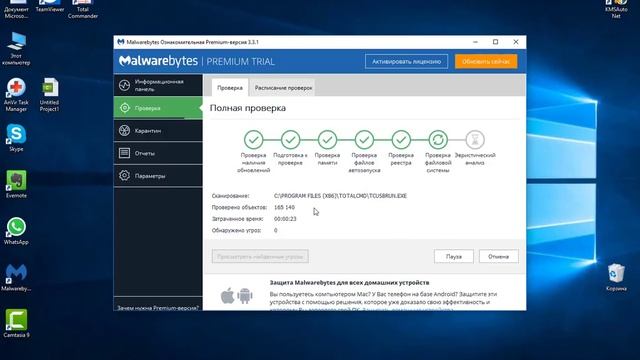Click the Malwarebytes title bar icon
Screen dimensions: 640x360
(x=120, y=42)
